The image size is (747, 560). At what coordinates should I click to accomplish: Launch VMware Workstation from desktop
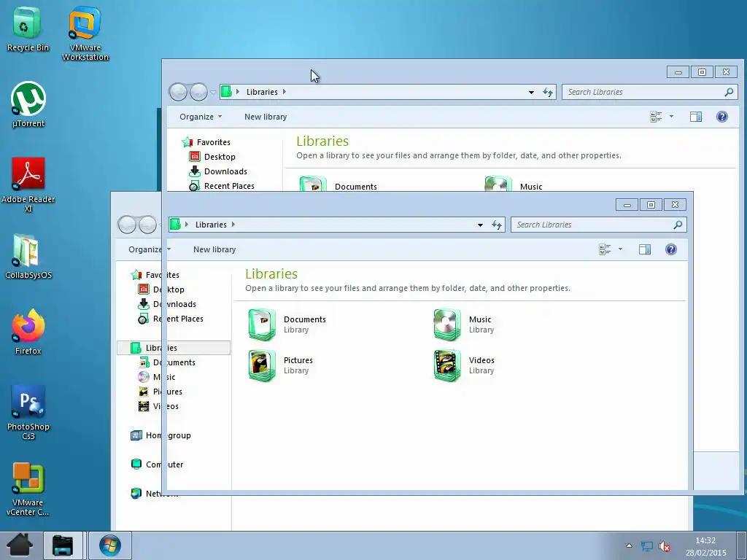tap(85, 34)
